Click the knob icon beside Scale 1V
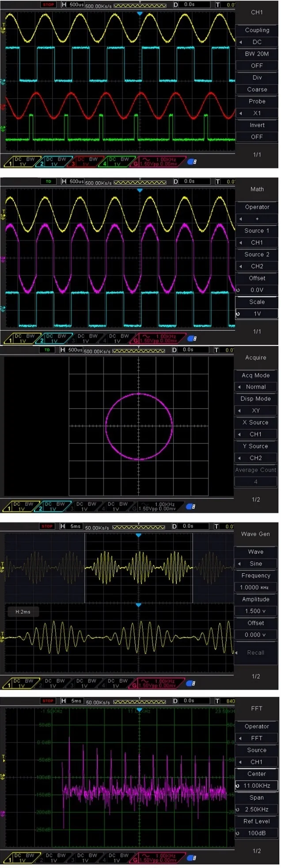The height and width of the screenshot is (868, 281). click(238, 314)
